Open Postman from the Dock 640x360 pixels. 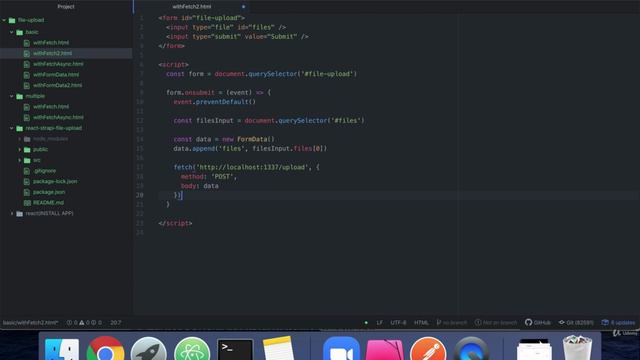pos(428,349)
